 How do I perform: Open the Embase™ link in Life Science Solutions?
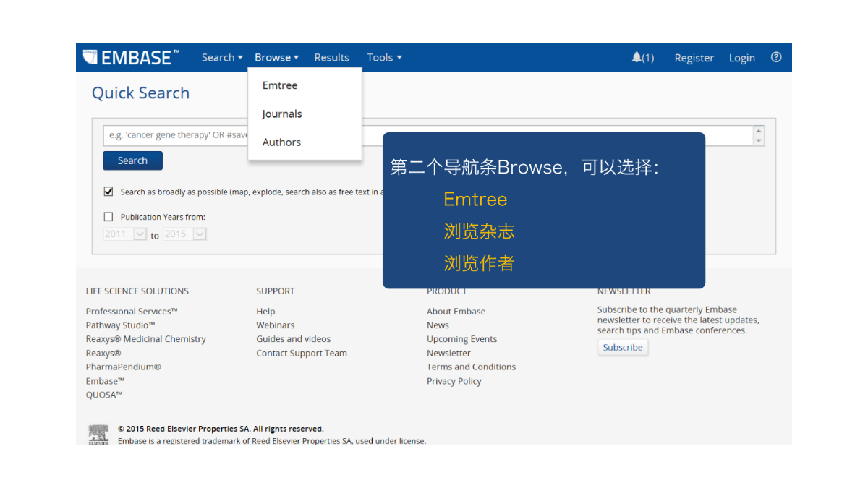pyautogui.click(x=105, y=381)
